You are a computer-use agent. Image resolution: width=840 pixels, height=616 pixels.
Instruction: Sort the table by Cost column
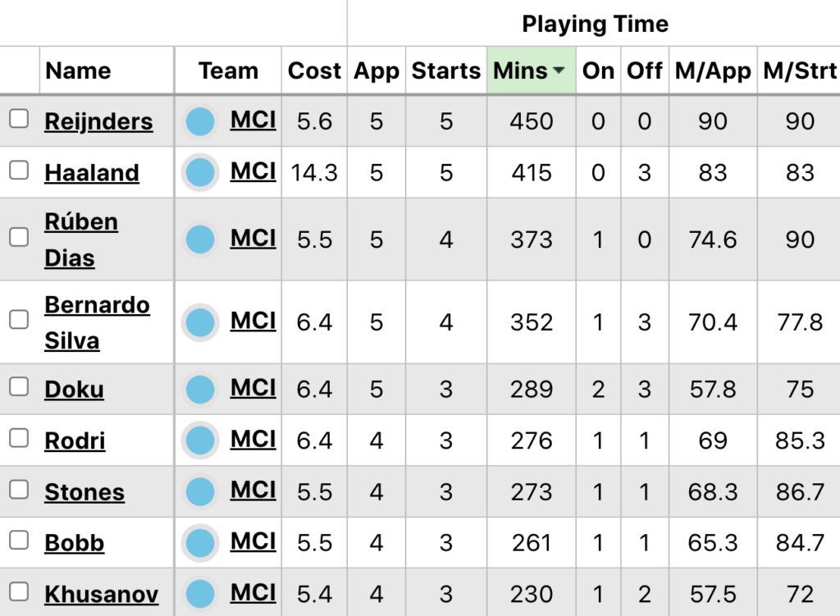(314, 71)
